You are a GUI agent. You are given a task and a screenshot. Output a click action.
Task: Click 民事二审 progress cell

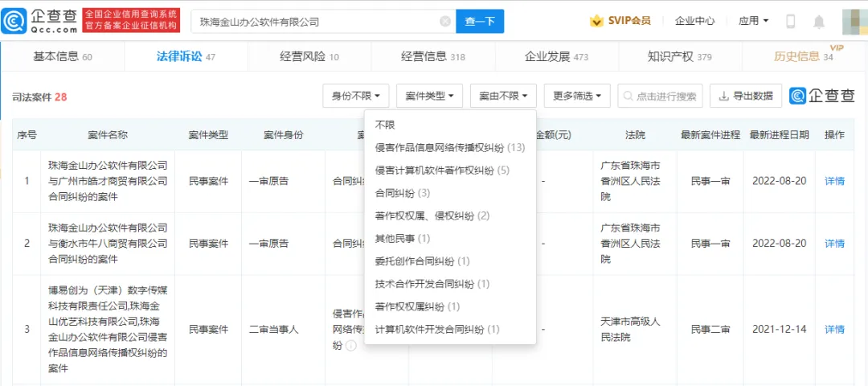pyautogui.click(x=710, y=329)
